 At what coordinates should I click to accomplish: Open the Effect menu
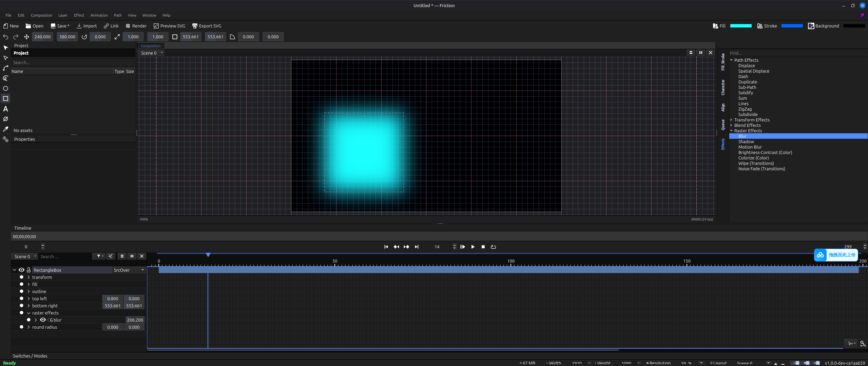[x=79, y=15]
